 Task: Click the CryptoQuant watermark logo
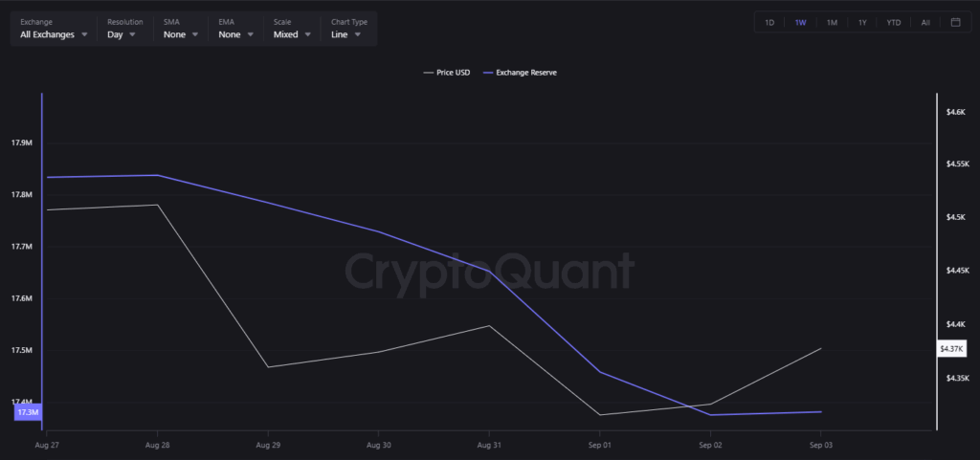tap(489, 272)
